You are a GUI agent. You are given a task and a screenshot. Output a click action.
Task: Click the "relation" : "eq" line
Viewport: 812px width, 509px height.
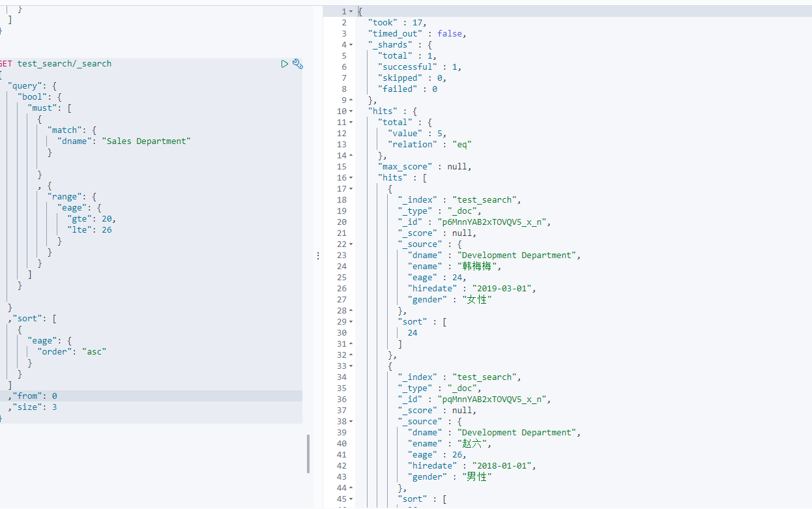pyautogui.click(x=429, y=145)
